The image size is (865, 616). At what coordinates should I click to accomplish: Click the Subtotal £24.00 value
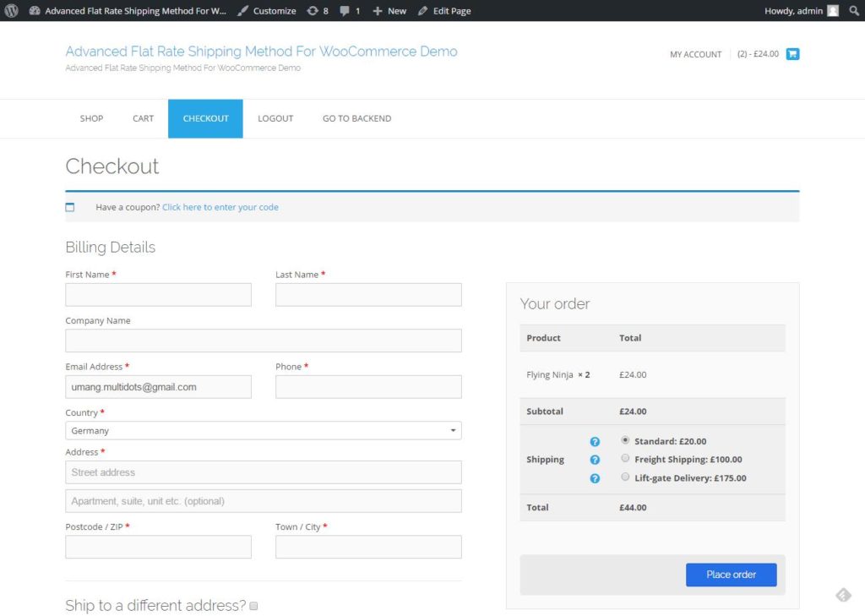tap(633, 412)
